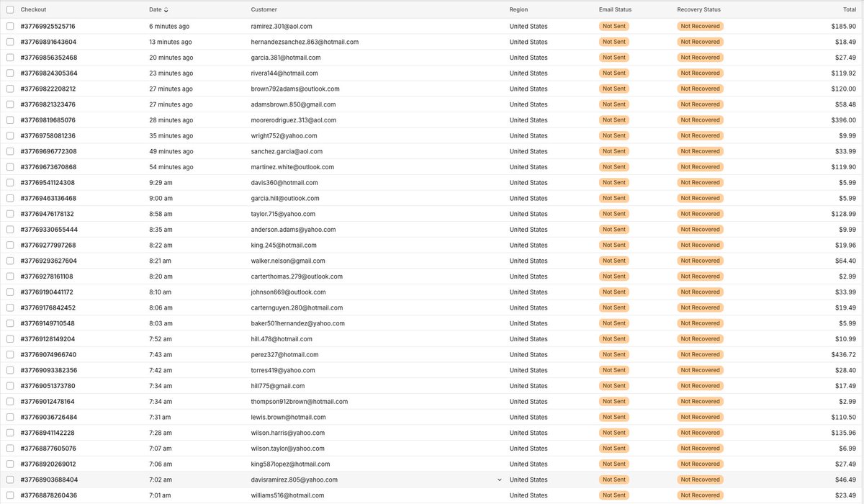The height and width of the screenshot is (504, 864).
Task: Expand chevron beside davisramirez.805@yahoo.com
Action: point(500,480)
